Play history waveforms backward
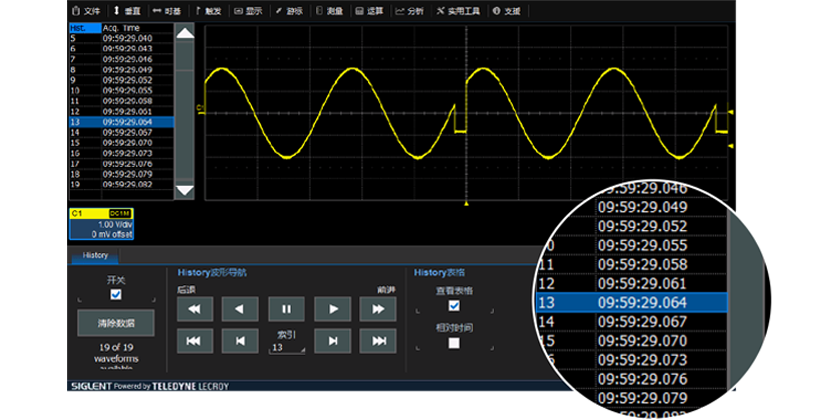 click(240, 309)
